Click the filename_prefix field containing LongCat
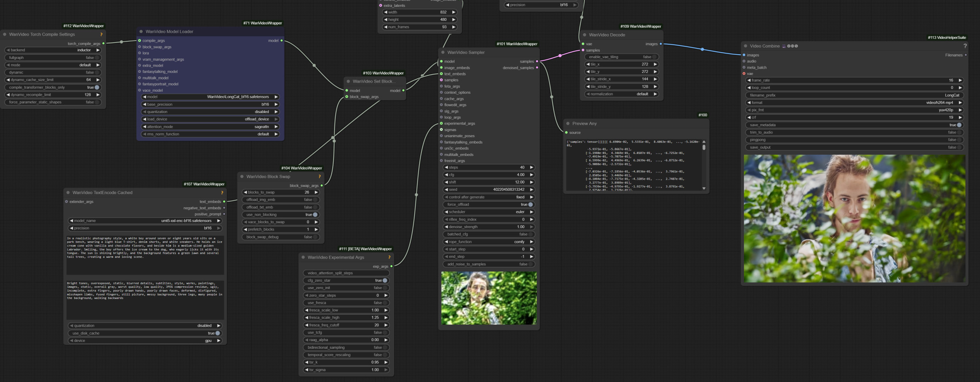The width and height of the screenshot is (980, 382). pos(854,95)
